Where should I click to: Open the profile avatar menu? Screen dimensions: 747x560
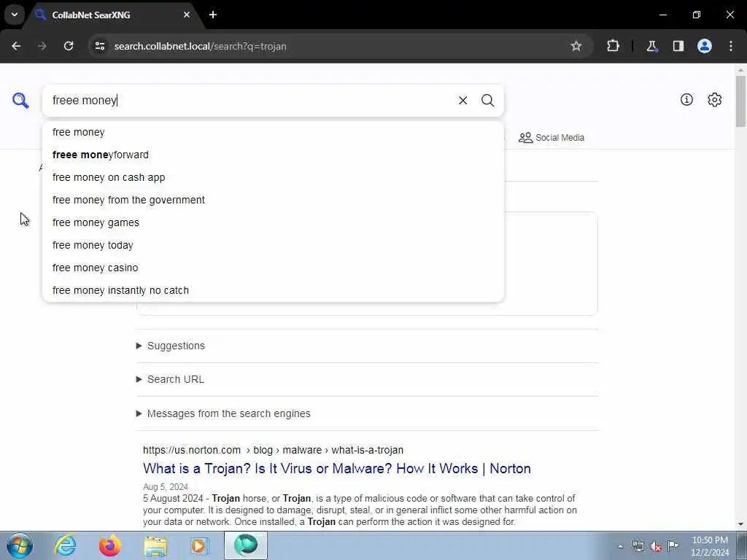[x=705, y=46]
